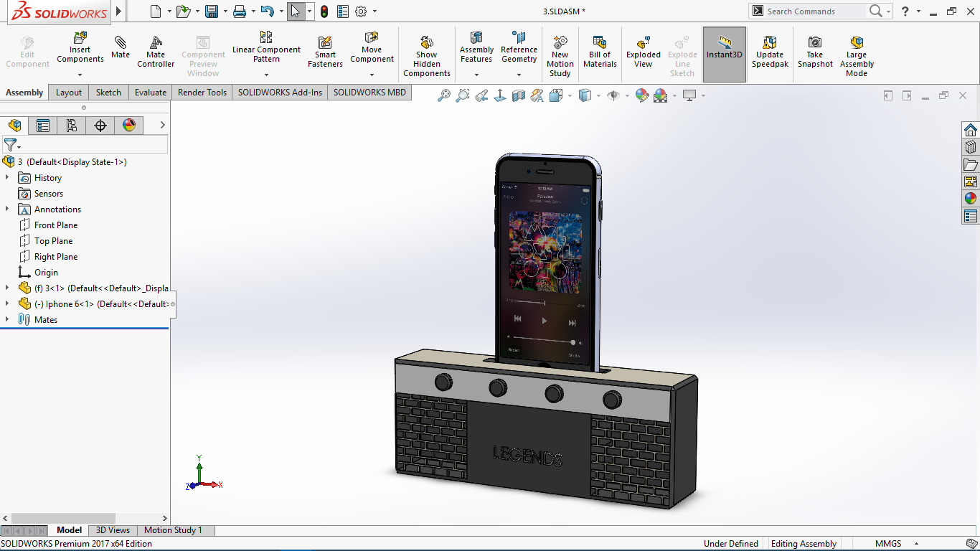This screenshot has width=980, height=551.
Task: Start a New Motion Study
Action: point(560,56)
